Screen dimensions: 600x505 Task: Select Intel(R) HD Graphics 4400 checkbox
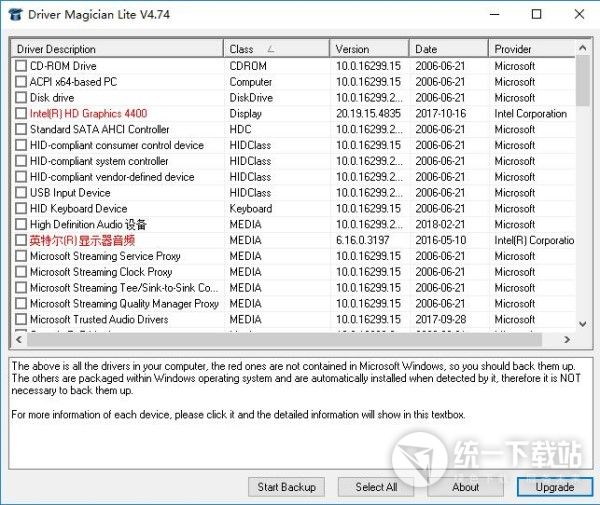(21, 113)
